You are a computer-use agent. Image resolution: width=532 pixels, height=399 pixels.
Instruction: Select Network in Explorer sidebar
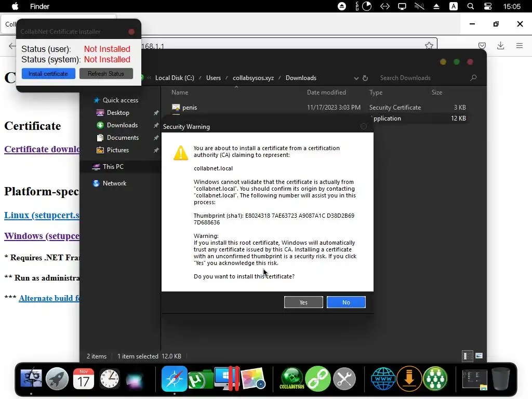point(114,183)
